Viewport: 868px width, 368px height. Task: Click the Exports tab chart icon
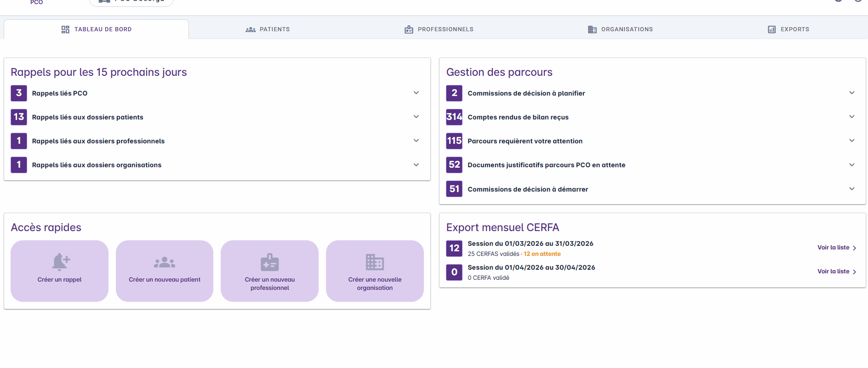point(771,29)
